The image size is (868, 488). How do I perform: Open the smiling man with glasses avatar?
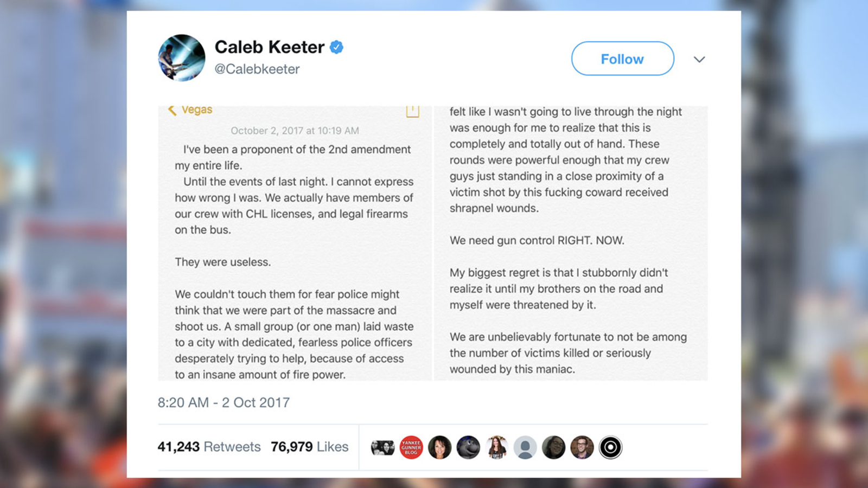coord(582,447)
